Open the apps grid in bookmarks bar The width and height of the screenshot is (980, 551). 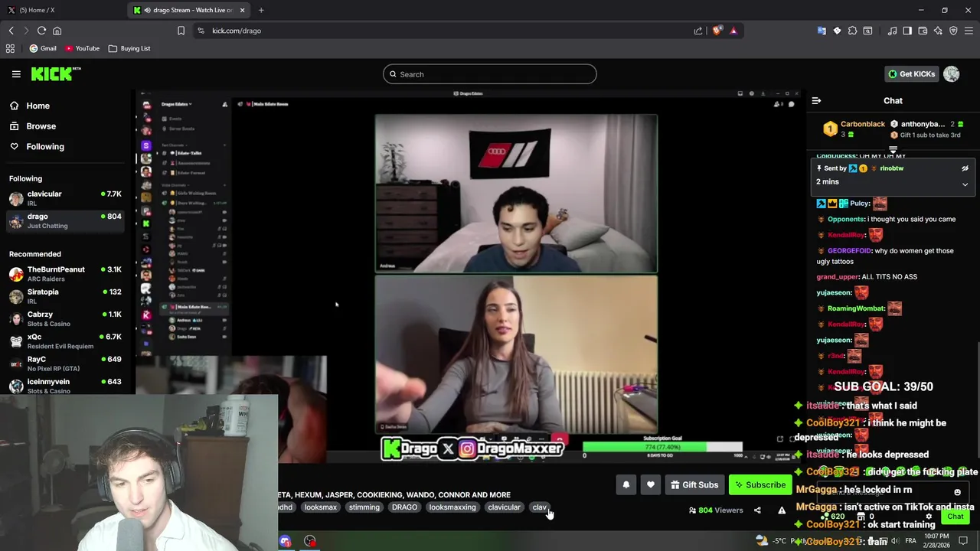[10, 48]
